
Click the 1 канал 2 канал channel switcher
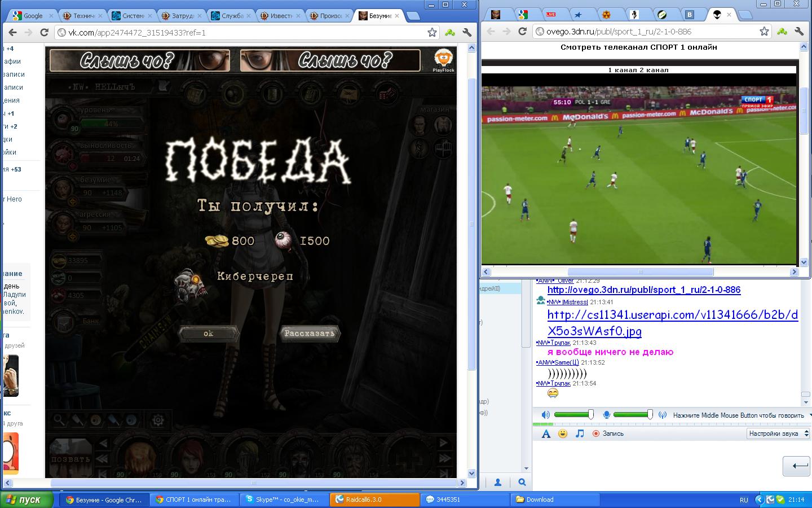coord(638,70)
